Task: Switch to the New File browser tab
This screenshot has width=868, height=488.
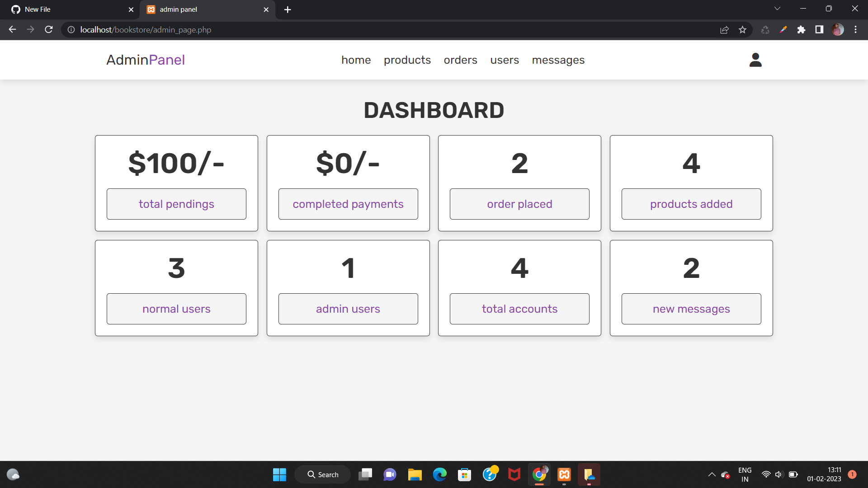Action: tap(68, 9)
